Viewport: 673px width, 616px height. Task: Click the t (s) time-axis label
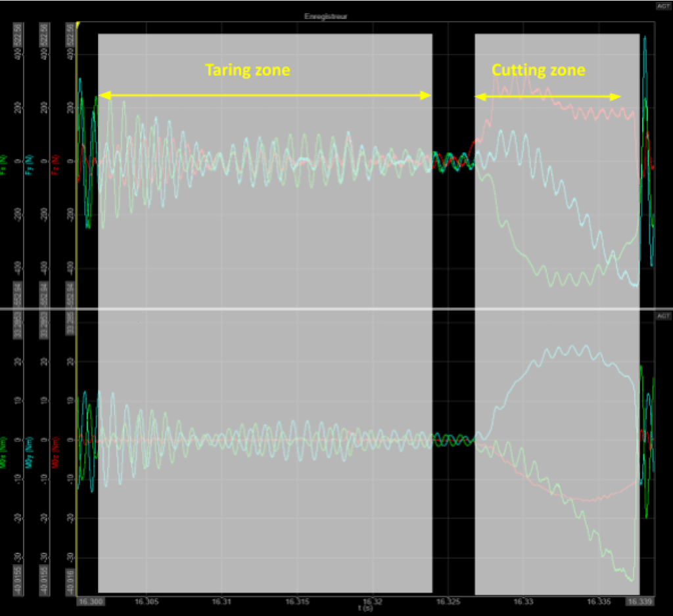pyautogui.click(x=365, y=608)
